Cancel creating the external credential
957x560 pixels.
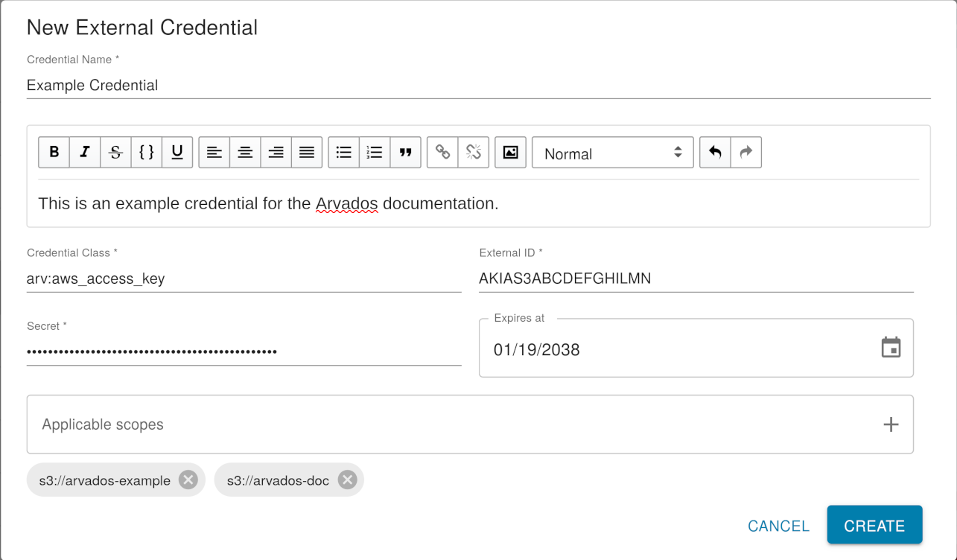(x=778, y=525)
